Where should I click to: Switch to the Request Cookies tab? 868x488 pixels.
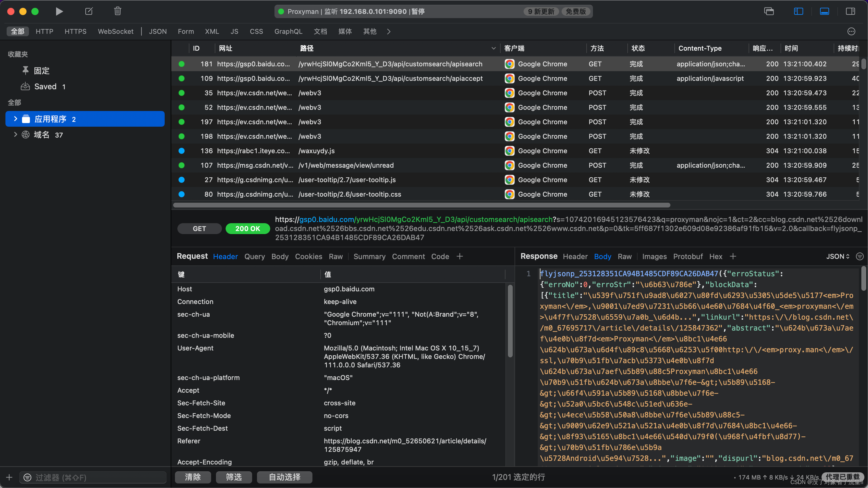point(308,256)
